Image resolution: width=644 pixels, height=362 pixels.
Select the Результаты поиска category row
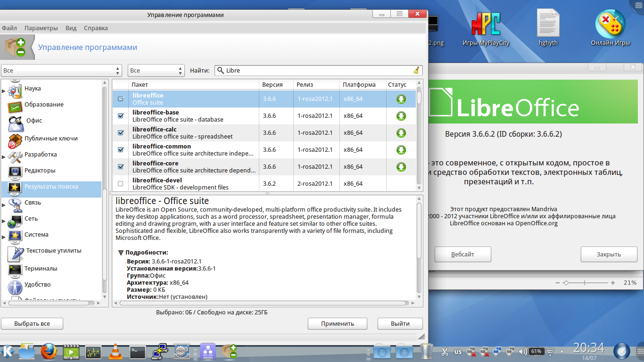[51, 189]
